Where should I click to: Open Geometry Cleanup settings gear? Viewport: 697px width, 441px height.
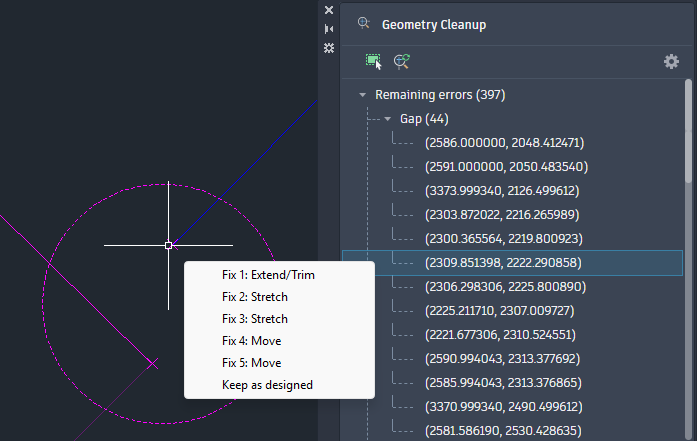tap(671, 61)
